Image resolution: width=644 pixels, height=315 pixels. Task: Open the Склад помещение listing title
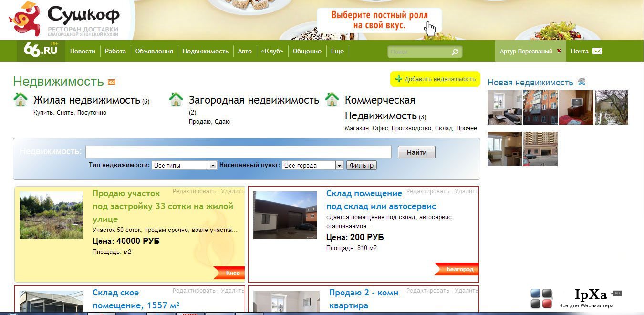point(381,200)
